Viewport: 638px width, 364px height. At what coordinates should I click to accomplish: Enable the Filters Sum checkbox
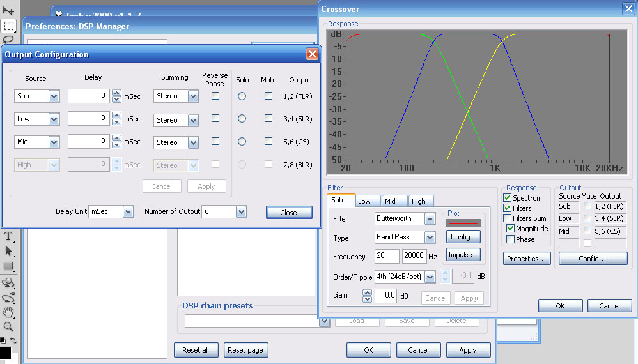508,218
